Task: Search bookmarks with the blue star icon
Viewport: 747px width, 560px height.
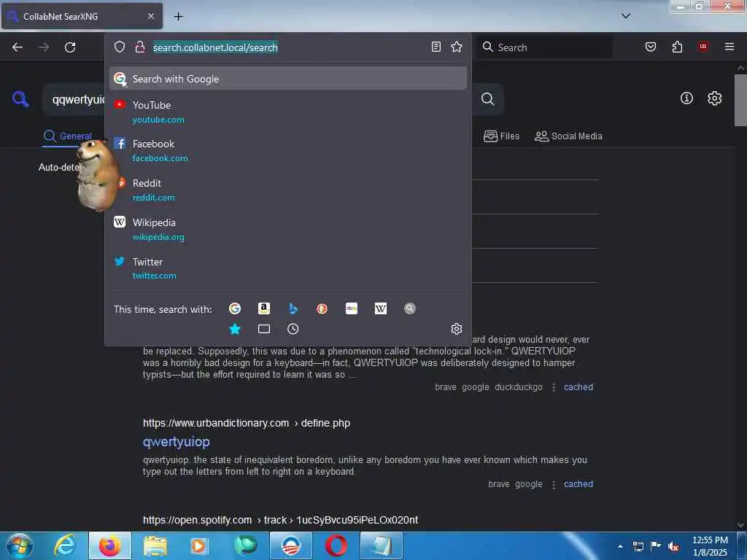Action: point(234,329)
